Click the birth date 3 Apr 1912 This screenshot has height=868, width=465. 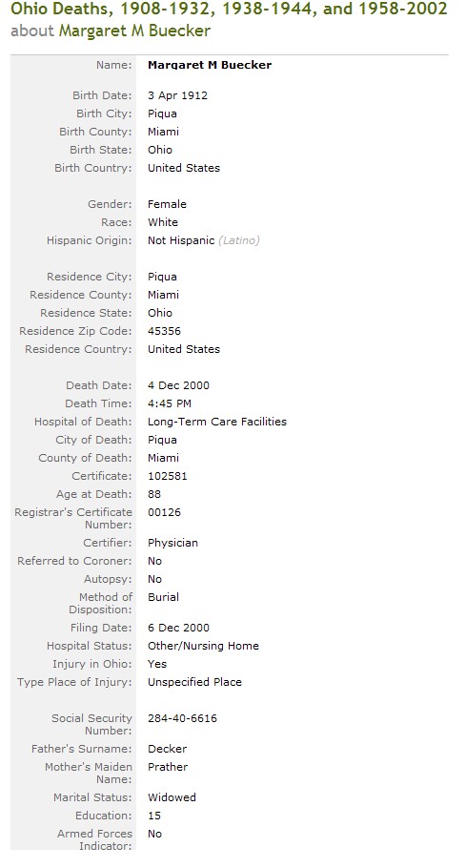pos(177,95)
